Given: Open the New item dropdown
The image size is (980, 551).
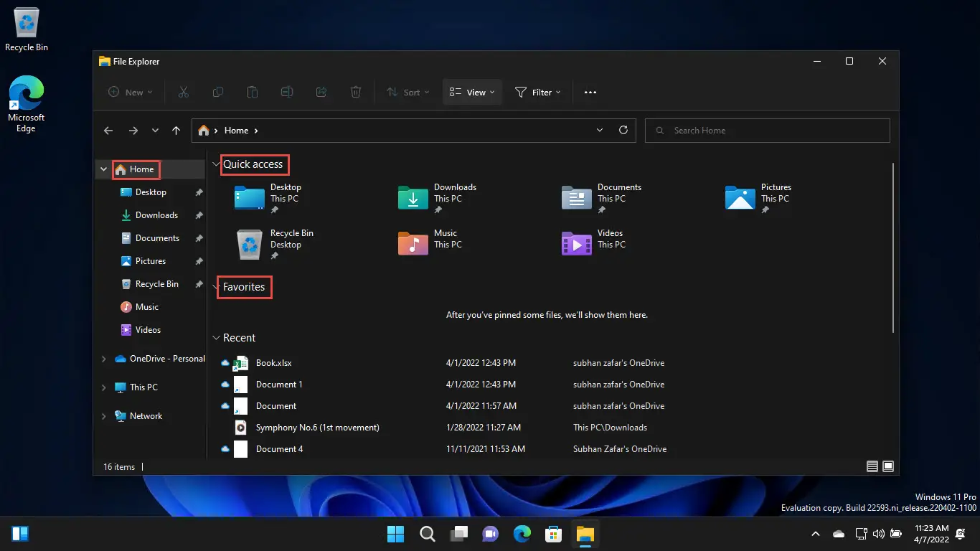Looking at the screenshot, I should pos(131,92).
